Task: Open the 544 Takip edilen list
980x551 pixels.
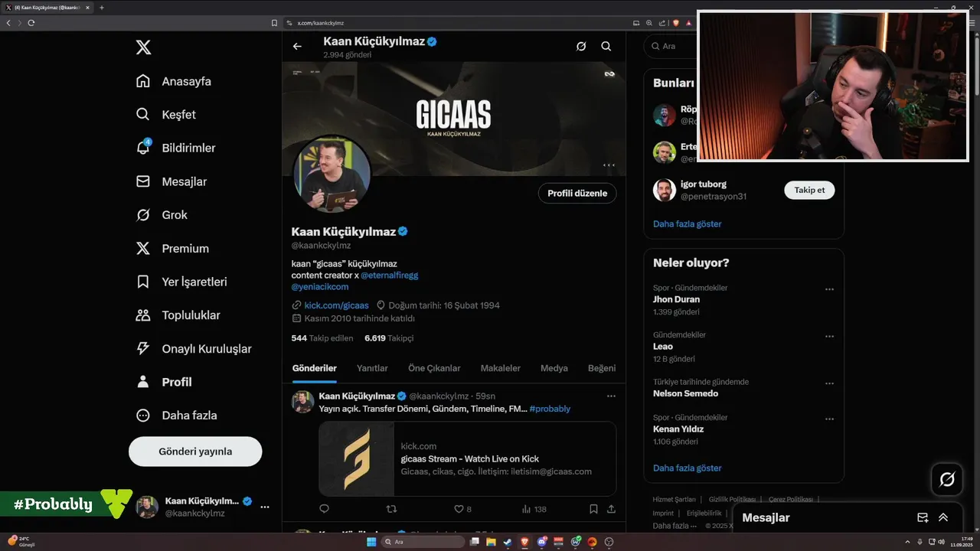Action: tap(322, 337)
